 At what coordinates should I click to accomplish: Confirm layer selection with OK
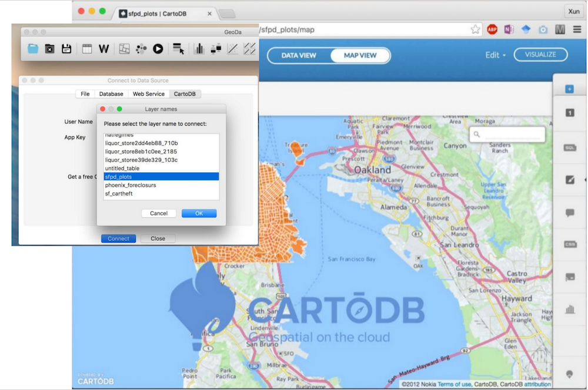[x=199, y=213]
